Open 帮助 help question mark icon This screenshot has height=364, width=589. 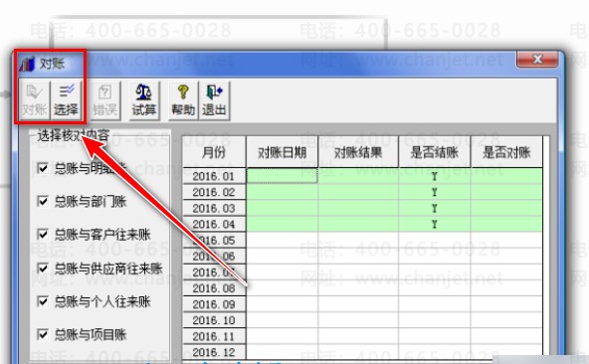(183, 100)
